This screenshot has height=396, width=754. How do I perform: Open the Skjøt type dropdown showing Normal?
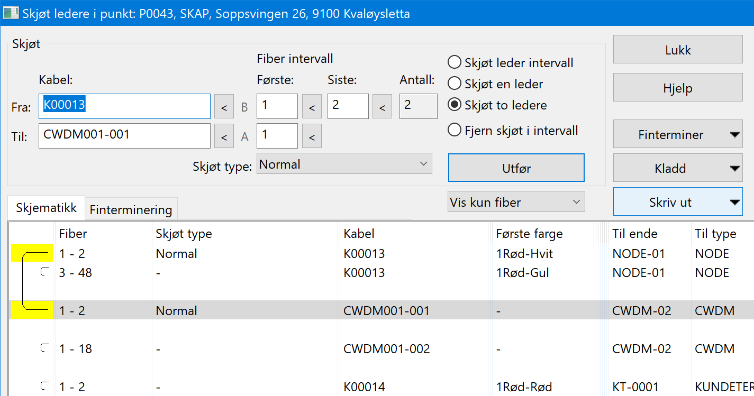point(344,164)
